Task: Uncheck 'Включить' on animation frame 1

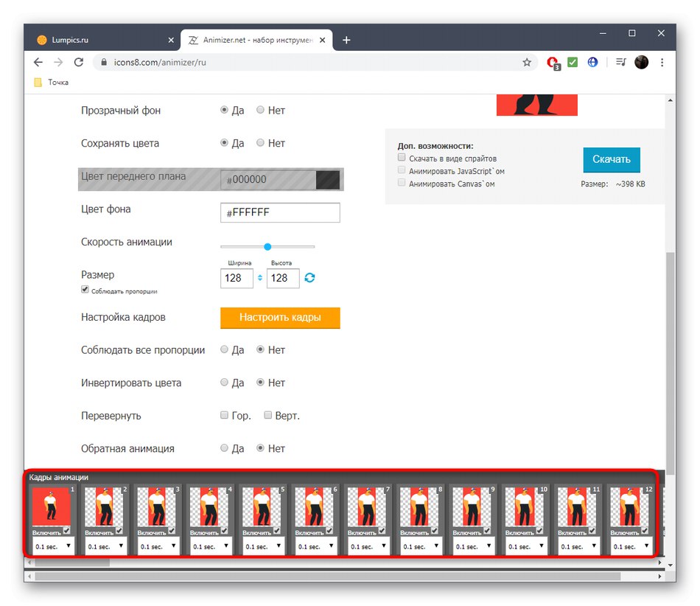Action: click(65, 531)
